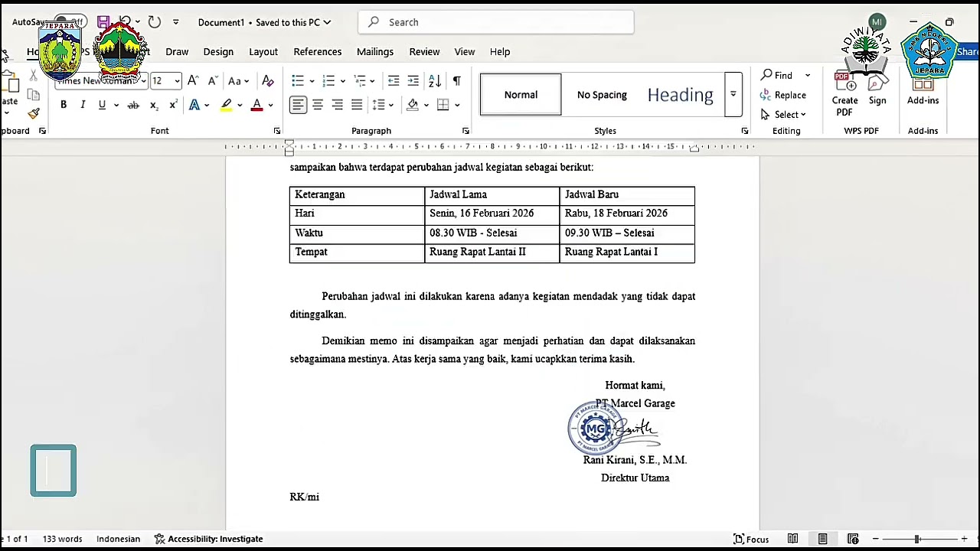Click the Search box
Screen dimensions: 980x551
click(x=496, y=22)
